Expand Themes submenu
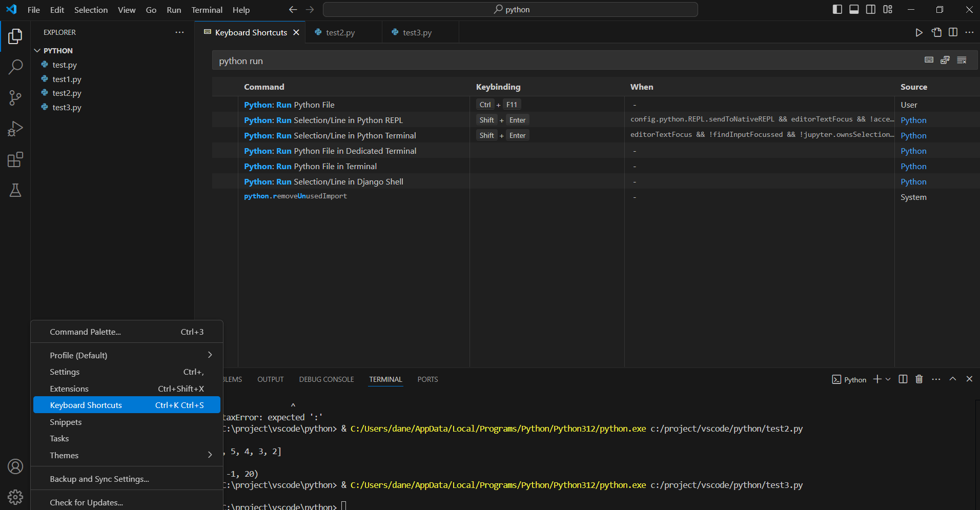This screenshot has width=980, height=510. 127,455
